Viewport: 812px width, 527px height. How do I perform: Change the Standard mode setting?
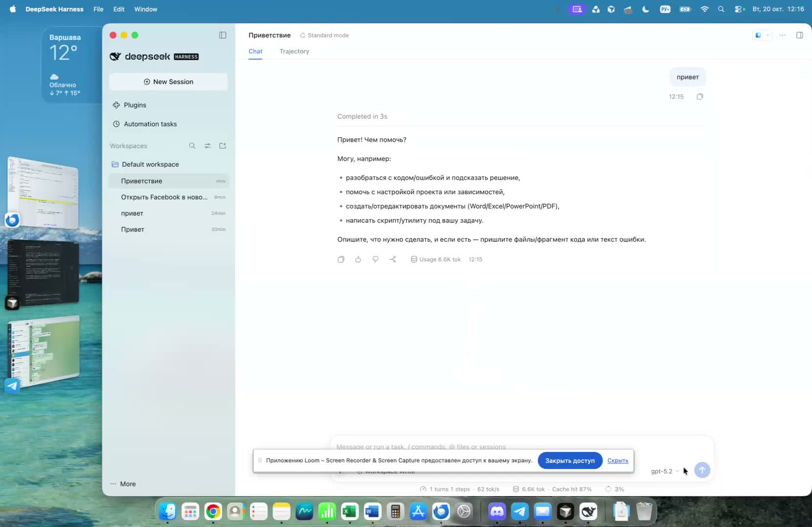point(324,35)
